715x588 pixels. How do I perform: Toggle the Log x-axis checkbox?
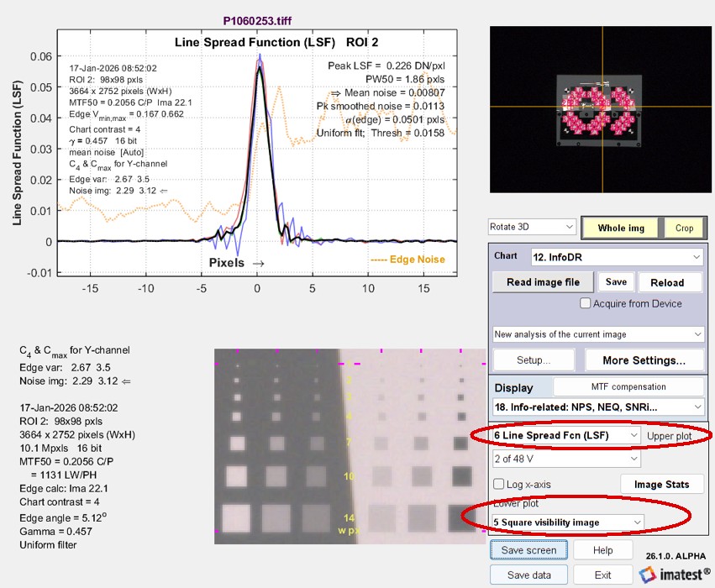coord(497,486)
